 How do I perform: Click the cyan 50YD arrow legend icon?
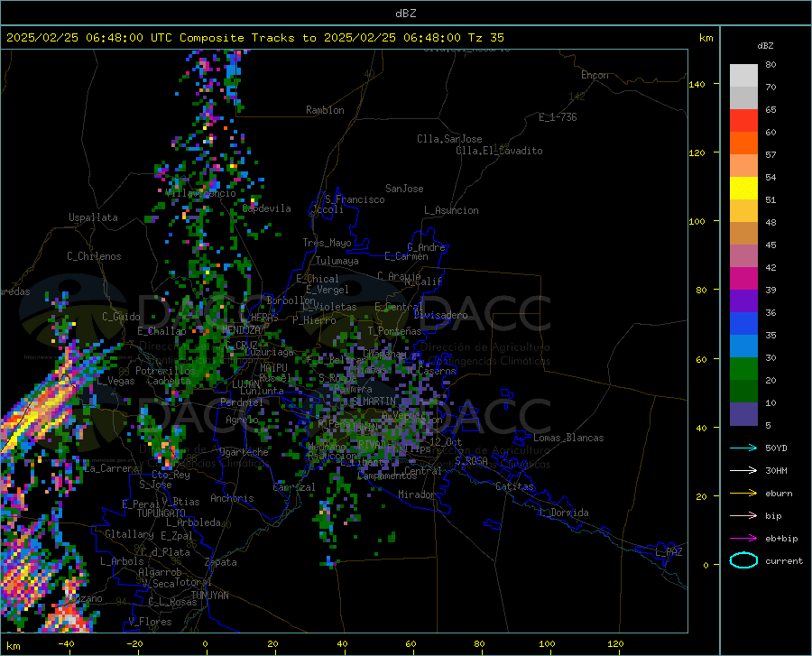pyautogui.click(x=743, y=448)
